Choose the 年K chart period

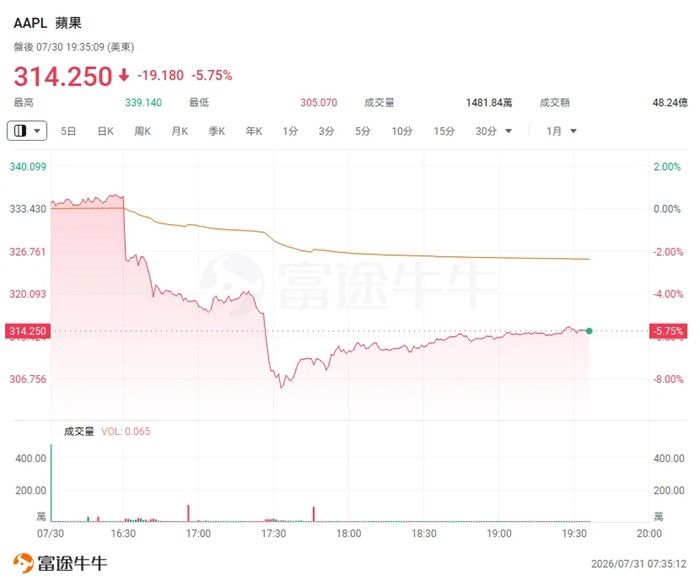[254, 131]
